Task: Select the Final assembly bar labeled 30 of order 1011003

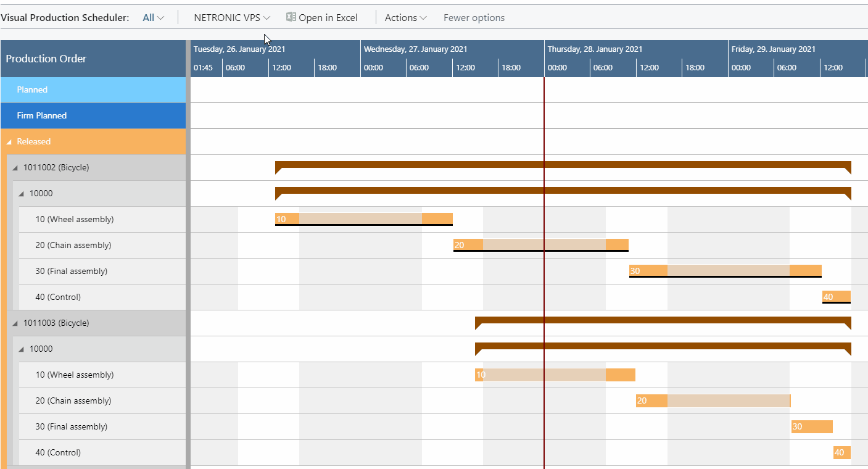Action: [811, 426]
